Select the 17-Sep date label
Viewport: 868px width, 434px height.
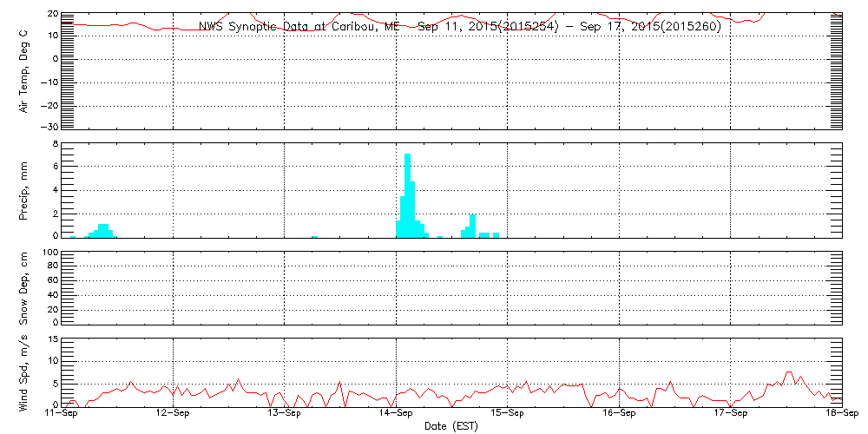pyautogui.click(x=731, y=413)
